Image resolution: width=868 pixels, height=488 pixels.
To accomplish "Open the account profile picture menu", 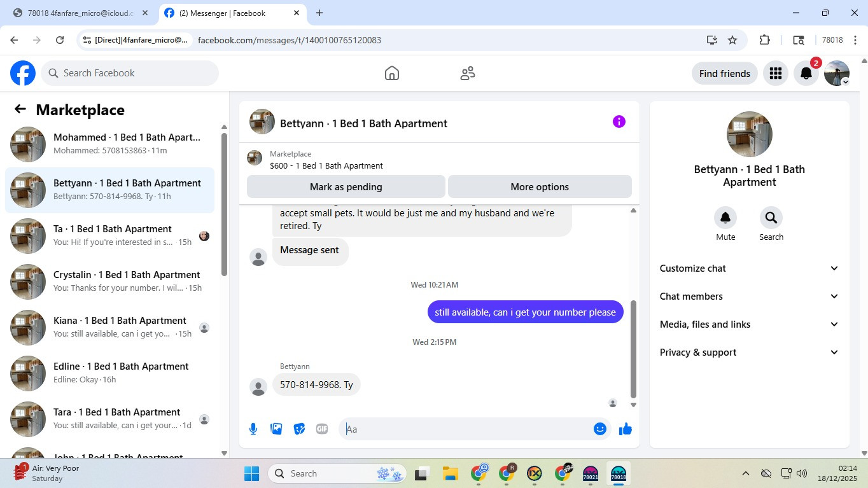I will pyautogui.click(x=837, y=73).
